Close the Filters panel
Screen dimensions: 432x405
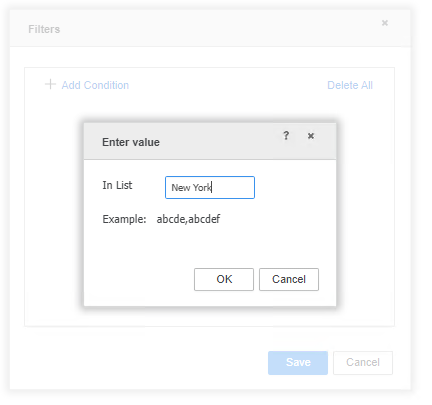tap(385, 23)
